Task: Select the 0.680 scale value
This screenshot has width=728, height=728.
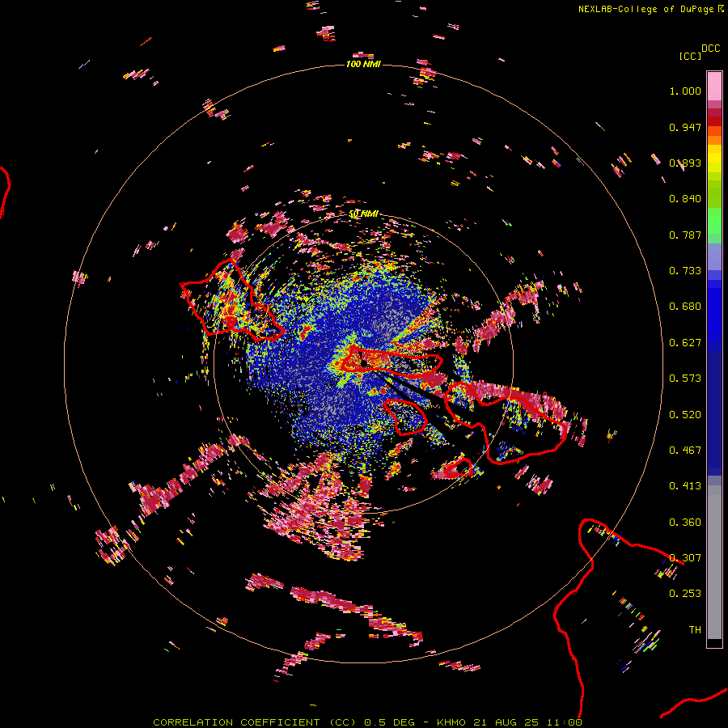Action: [x=685, y=307]
